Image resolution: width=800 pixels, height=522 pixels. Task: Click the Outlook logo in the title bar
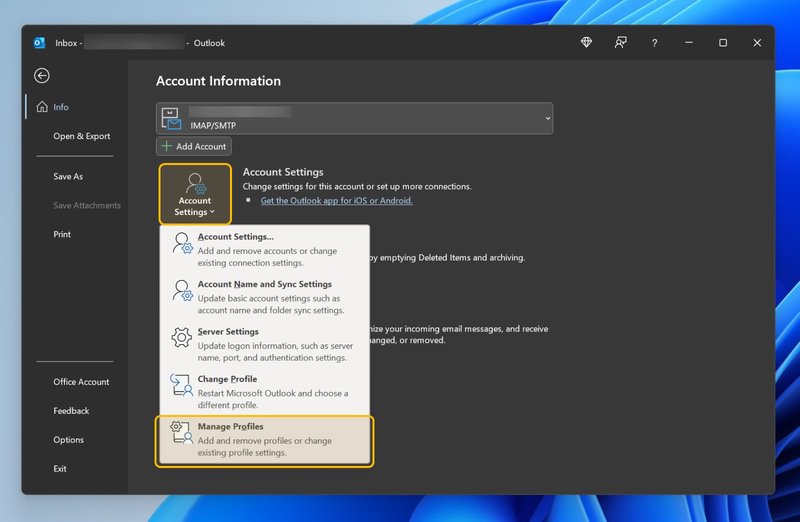point(39,43)
